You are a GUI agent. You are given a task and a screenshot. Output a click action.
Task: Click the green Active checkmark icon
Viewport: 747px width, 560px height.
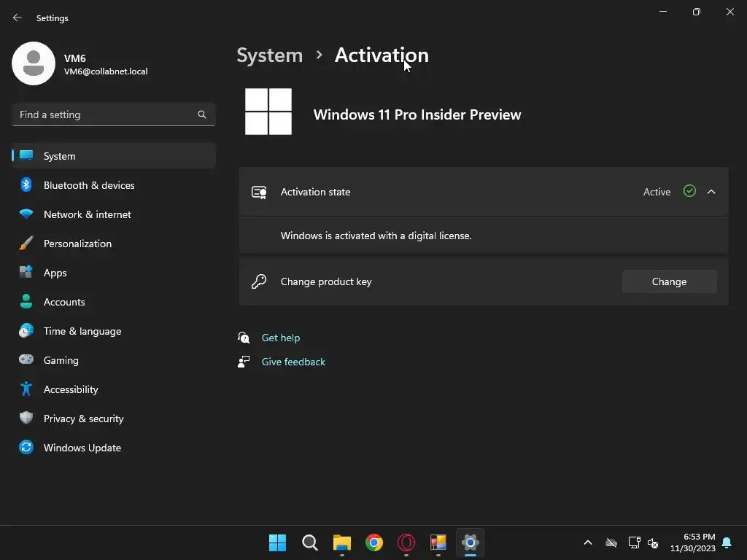point(689,192)
